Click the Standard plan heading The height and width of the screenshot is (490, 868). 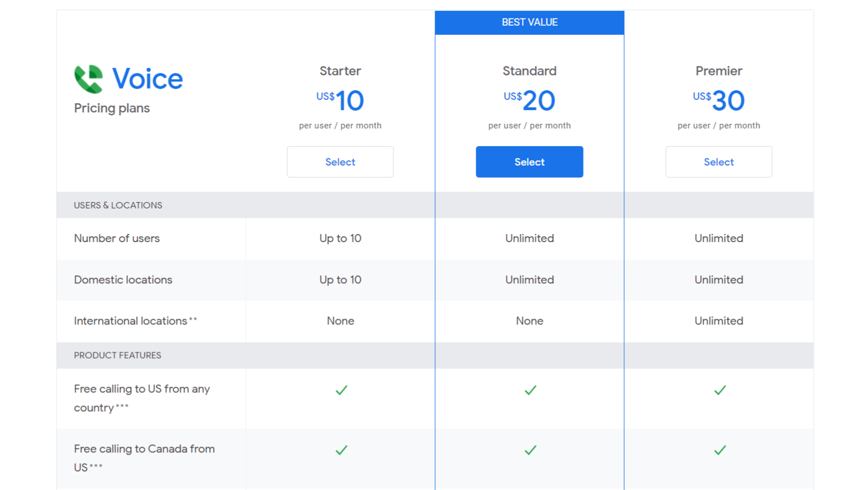click(x=529, y=71)
